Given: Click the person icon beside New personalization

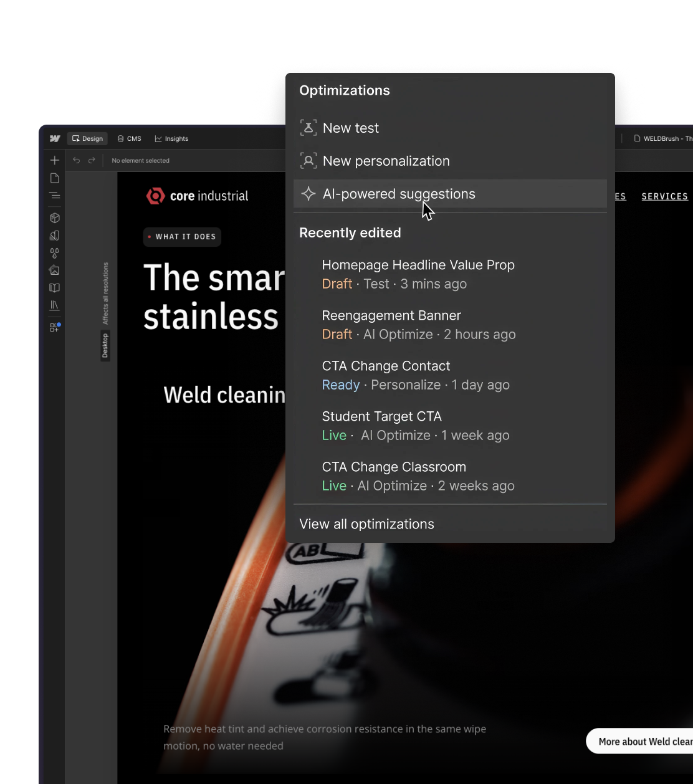Looking at the screenshot, I should pyautogui.click(x=308, y=161).
